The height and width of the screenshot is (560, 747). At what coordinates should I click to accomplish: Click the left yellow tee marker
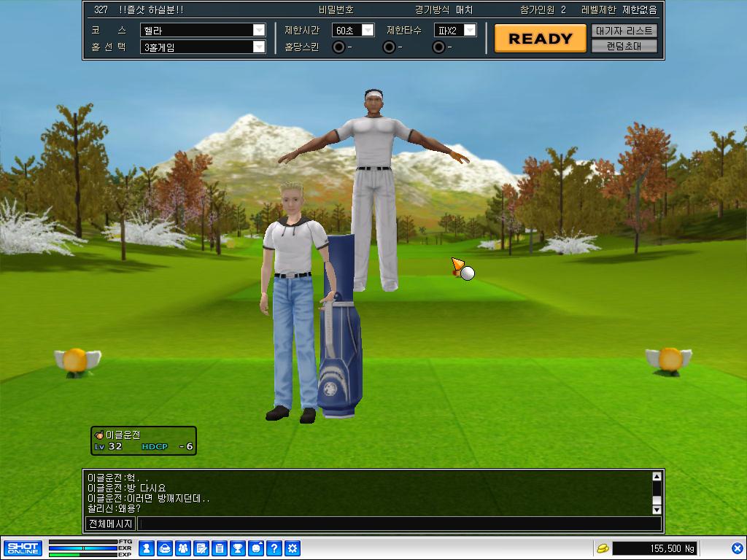point(77,362)
